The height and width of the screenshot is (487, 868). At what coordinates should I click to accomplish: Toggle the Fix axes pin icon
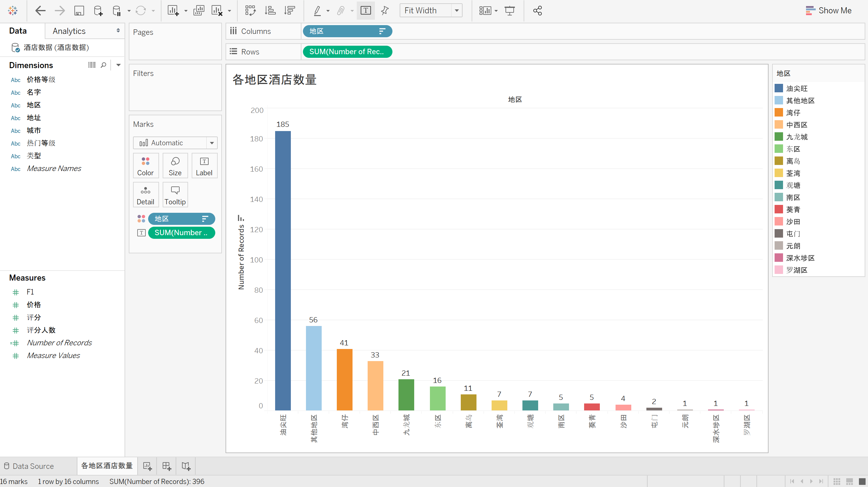click(x=385, y=11)
